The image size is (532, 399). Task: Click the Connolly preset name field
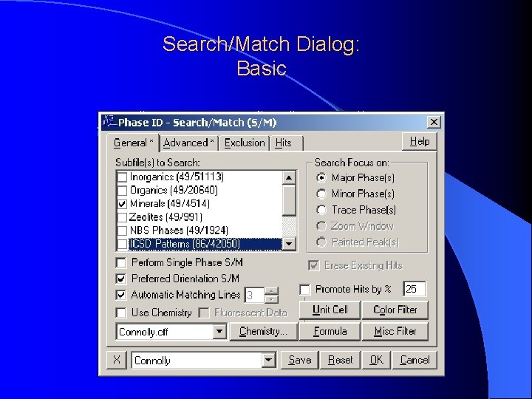(x=197, y=360)
